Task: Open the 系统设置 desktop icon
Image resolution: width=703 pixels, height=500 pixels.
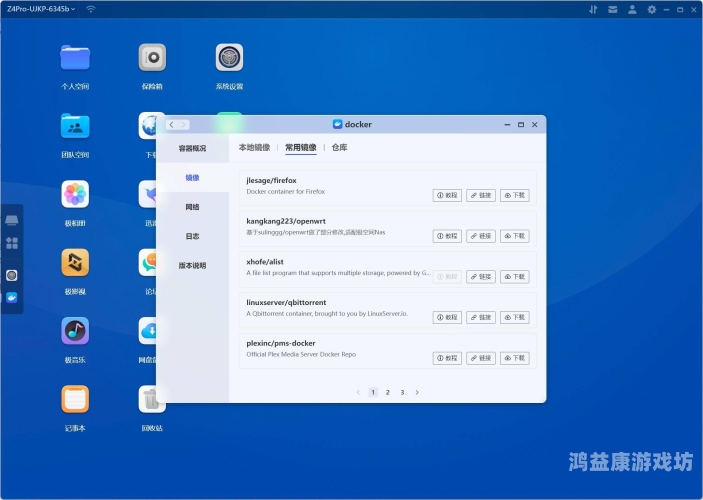Action: [230, 57]
